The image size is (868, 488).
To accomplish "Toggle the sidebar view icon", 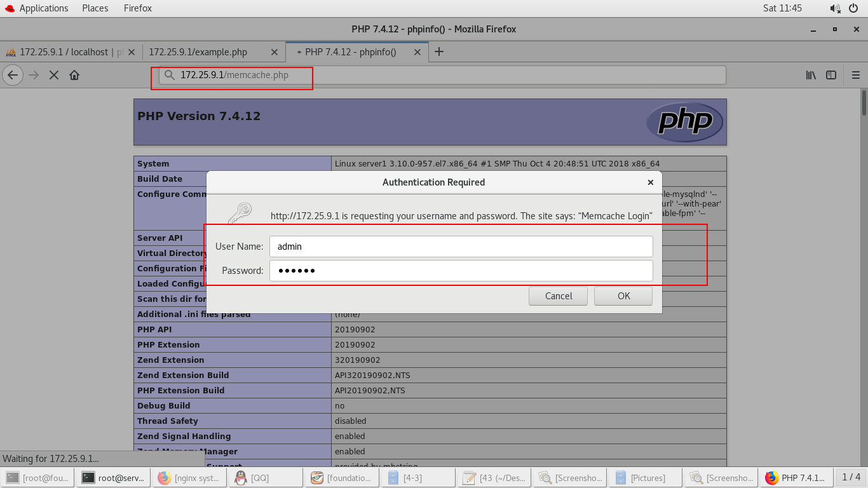I will 831,75.
